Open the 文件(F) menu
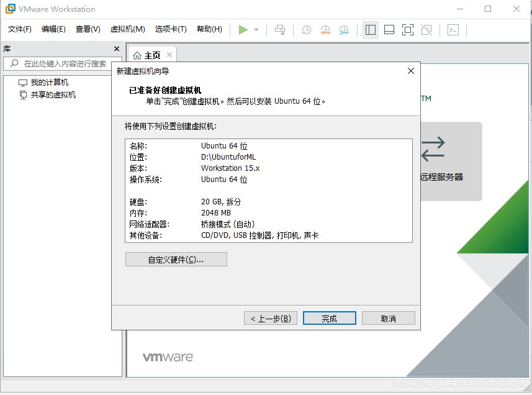 [20, 29]
